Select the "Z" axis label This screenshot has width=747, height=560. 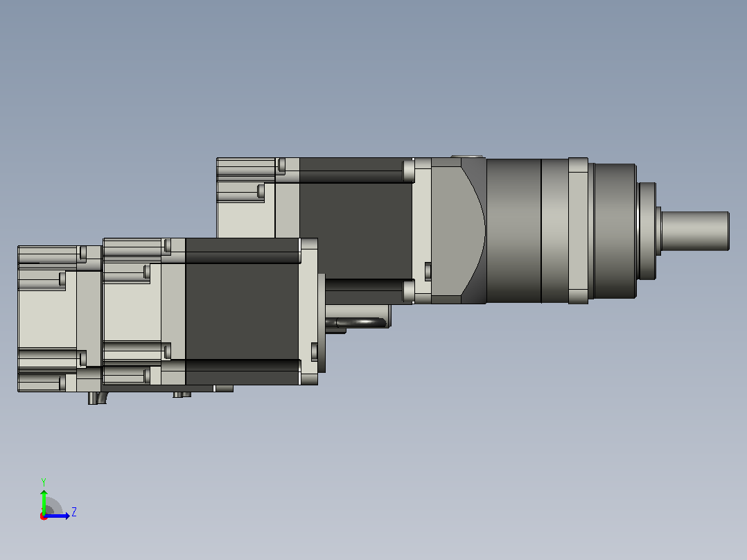click(74, 512)
